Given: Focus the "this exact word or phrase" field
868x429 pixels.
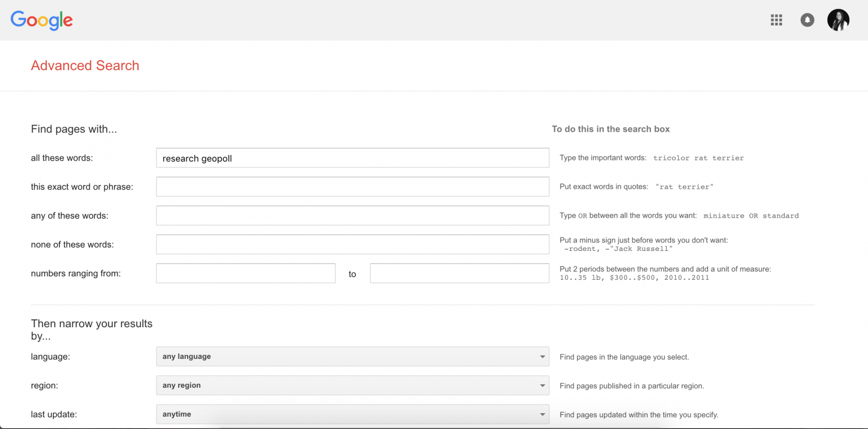Looking at the screenshot, I should (x=352, y=187).
